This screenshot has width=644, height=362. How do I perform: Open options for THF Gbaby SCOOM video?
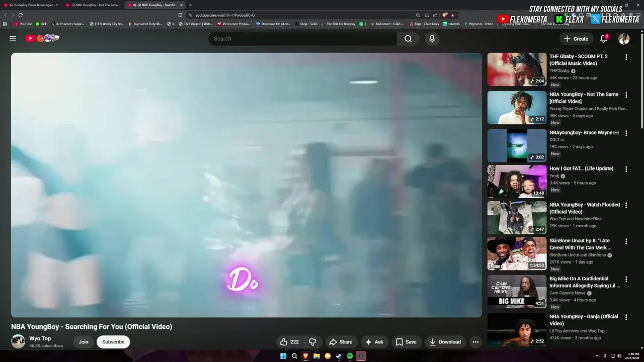point(626,57)
